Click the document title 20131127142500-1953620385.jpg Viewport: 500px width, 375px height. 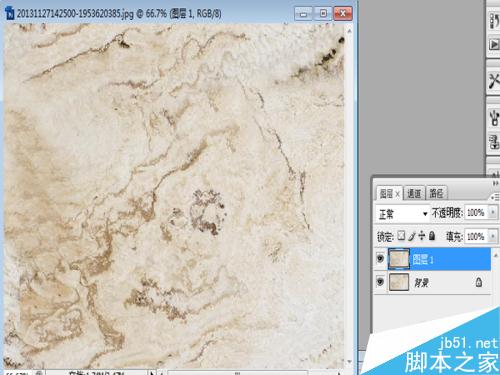click(75, 14)
